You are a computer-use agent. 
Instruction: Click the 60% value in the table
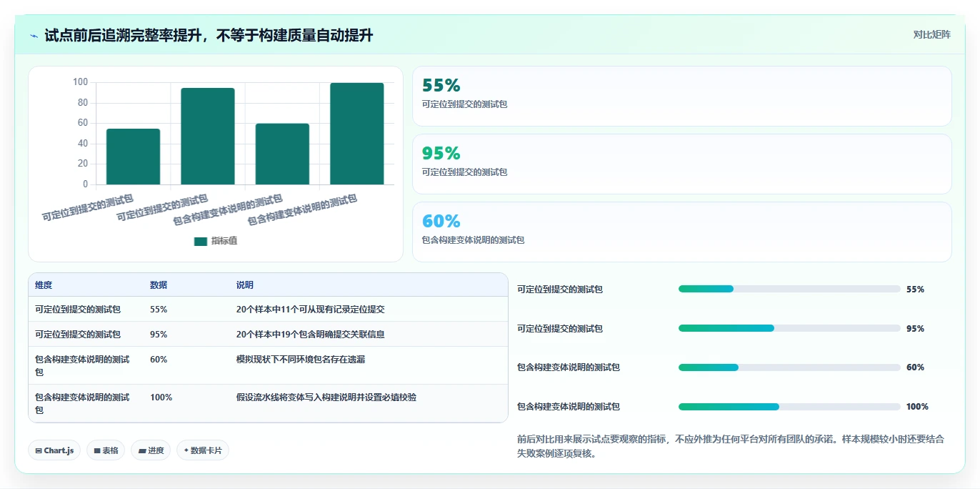click(x=159, y=360)
